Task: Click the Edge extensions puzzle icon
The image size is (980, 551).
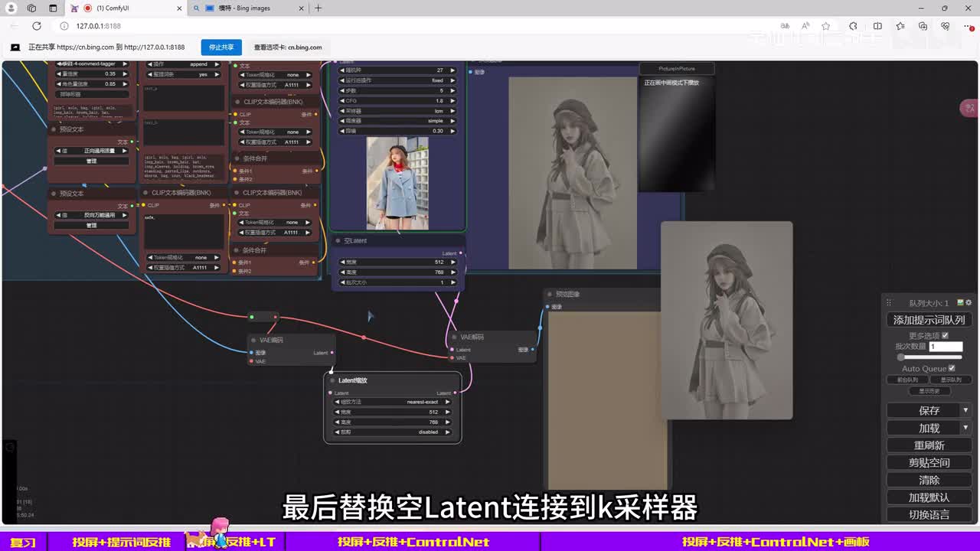Action: click(851, 26)
